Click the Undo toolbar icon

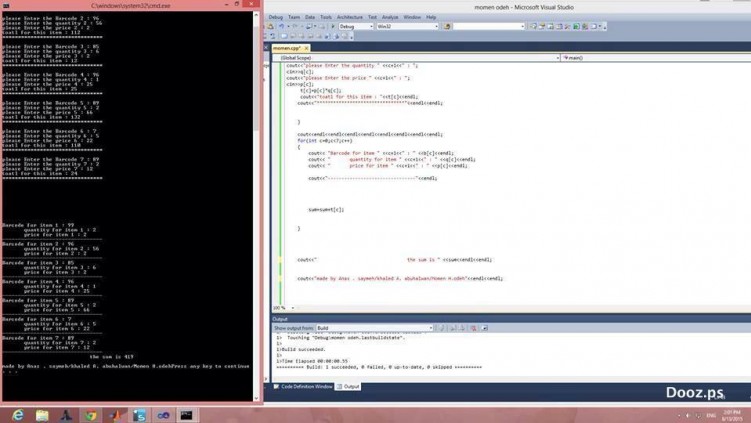[282, 26]
